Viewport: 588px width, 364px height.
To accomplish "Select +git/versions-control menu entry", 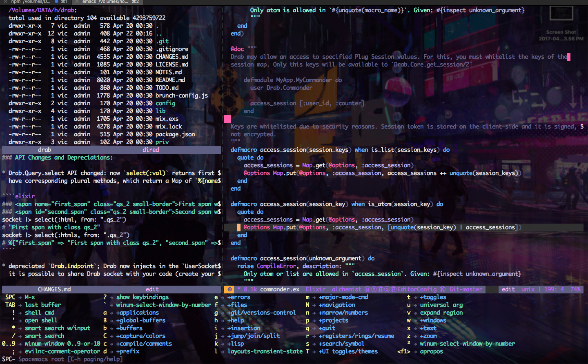I will point(261,313).
